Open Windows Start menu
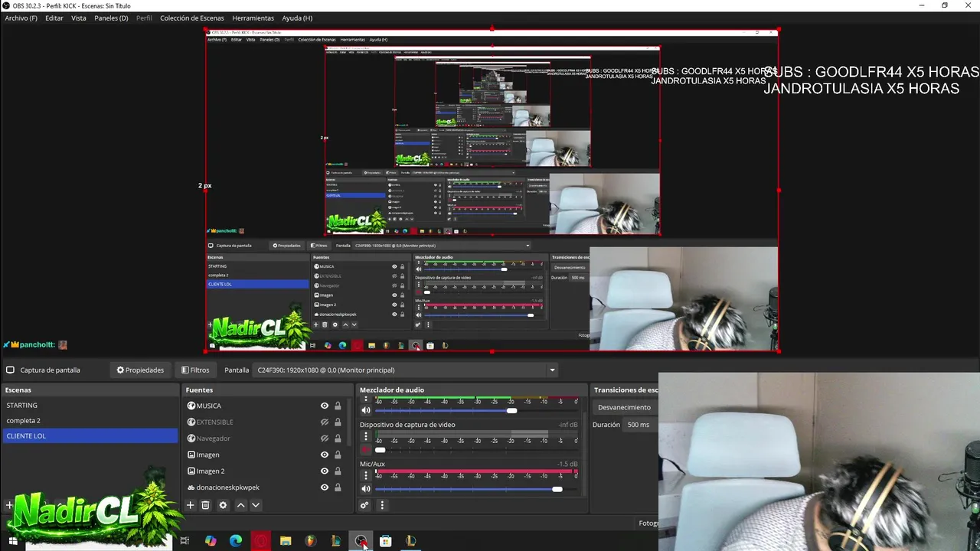 tap(12, 541)
